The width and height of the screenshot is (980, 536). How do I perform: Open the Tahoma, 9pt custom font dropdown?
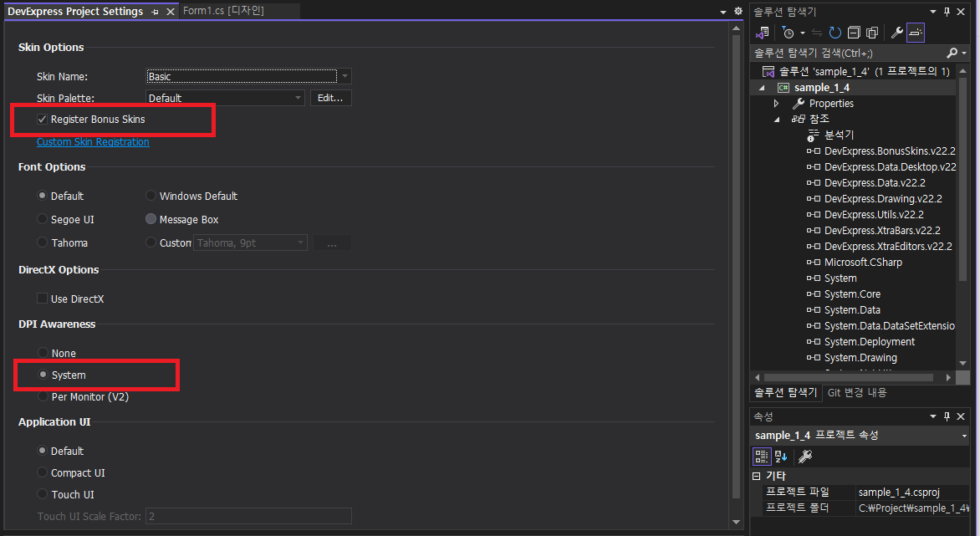[250, 243]
